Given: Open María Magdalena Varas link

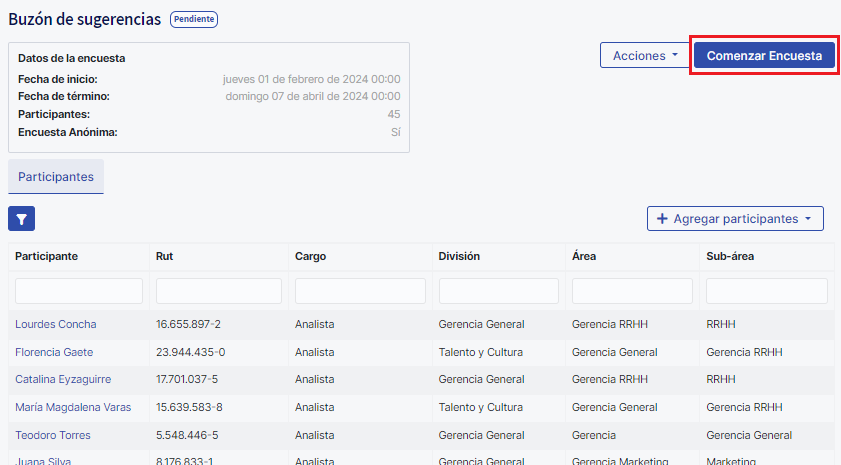Looking at the screenshot, I should coord(73,407).
